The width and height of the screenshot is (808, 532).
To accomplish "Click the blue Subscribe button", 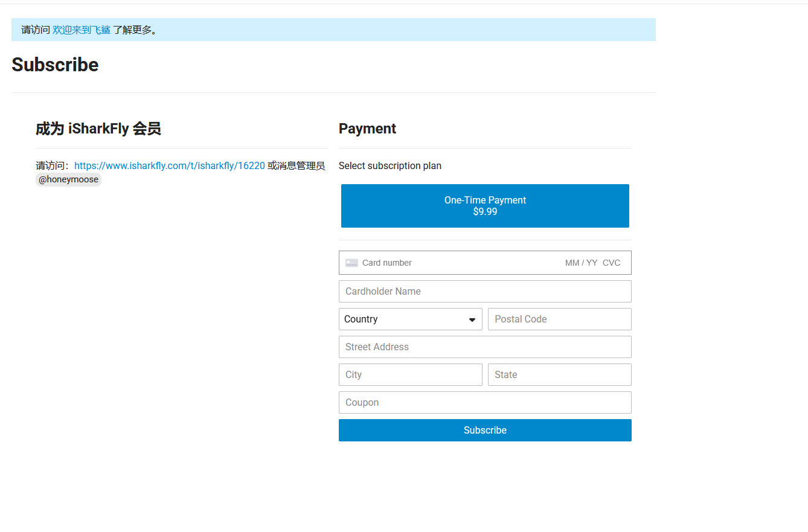I will point(485,431).
